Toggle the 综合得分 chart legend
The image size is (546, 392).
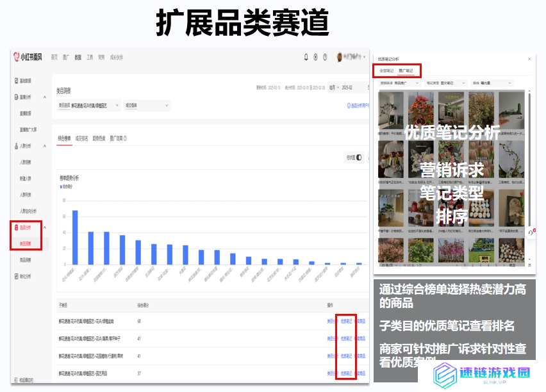66,187
